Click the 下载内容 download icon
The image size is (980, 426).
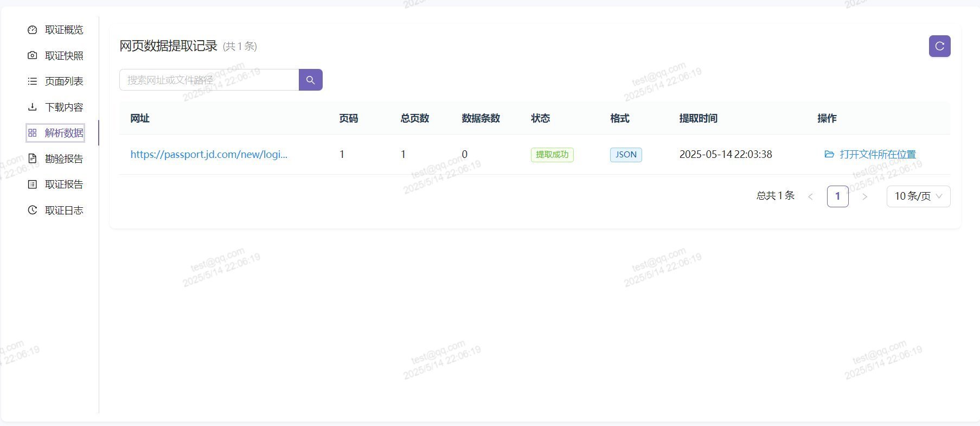tap(33, 107)
